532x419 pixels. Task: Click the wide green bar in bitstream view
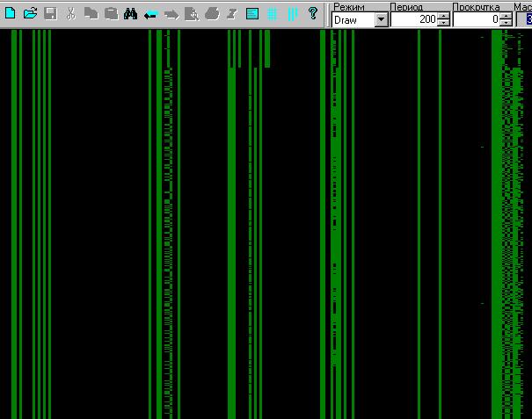click(497, 224)
